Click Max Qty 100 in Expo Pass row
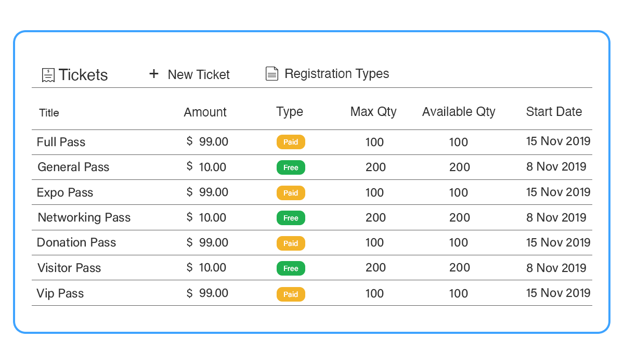 coord(375,192)
